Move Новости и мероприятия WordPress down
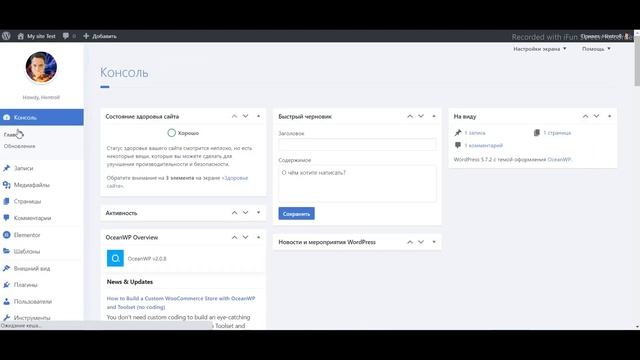Screen dimensions: 640x360 [421, 242]
